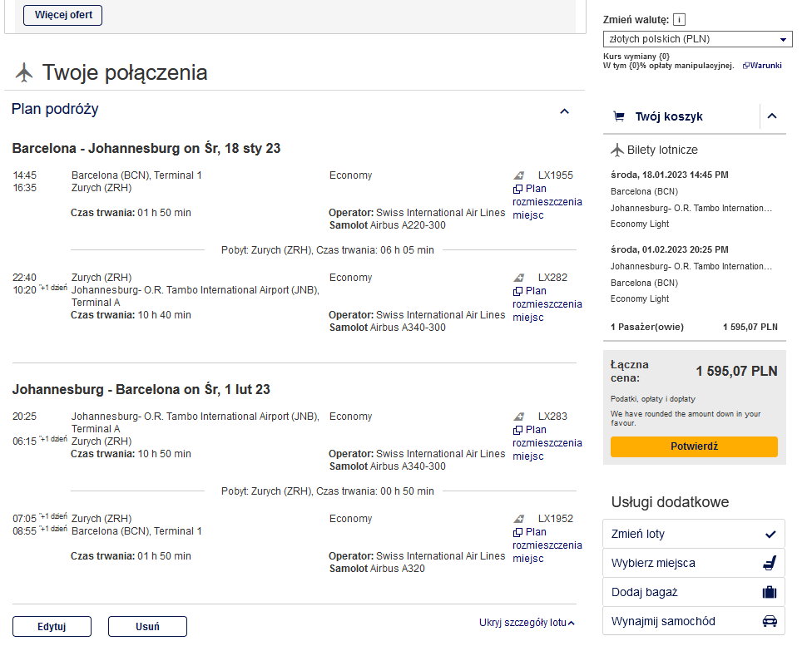
Task: Open the Dodaj bagaż service option
Action: click(x=694, y=592)
